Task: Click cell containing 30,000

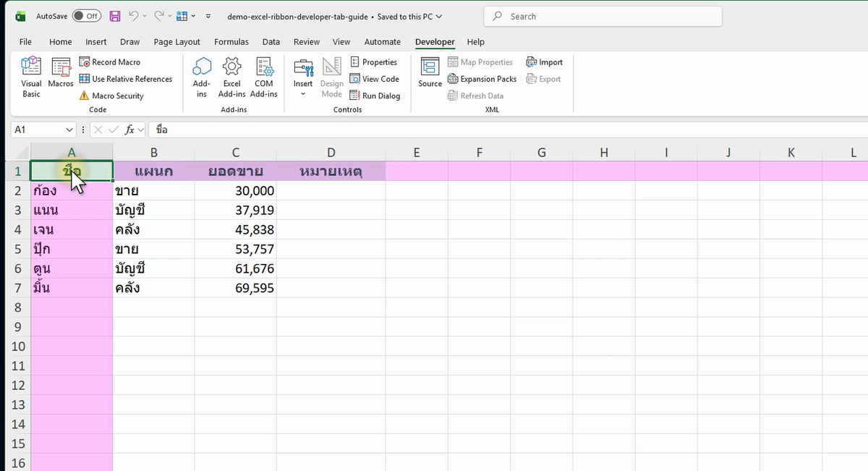Action: (x=235, y=191)
